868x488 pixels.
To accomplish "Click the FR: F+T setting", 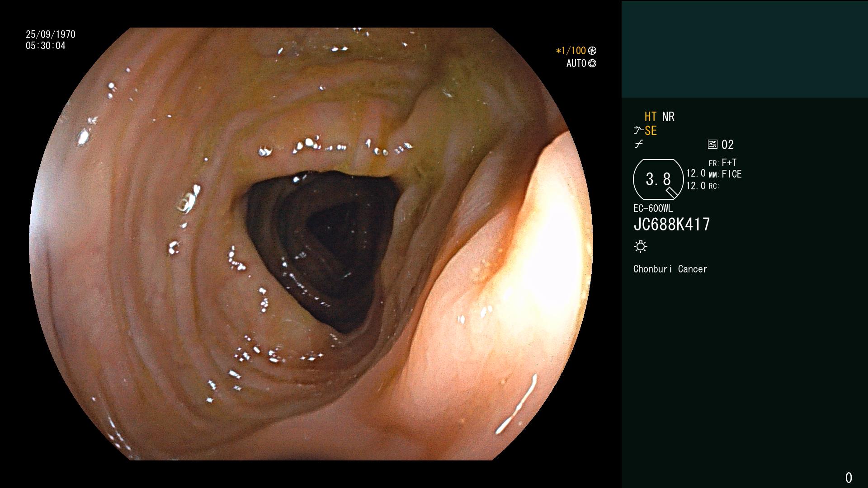I will [x=722, y=163].
